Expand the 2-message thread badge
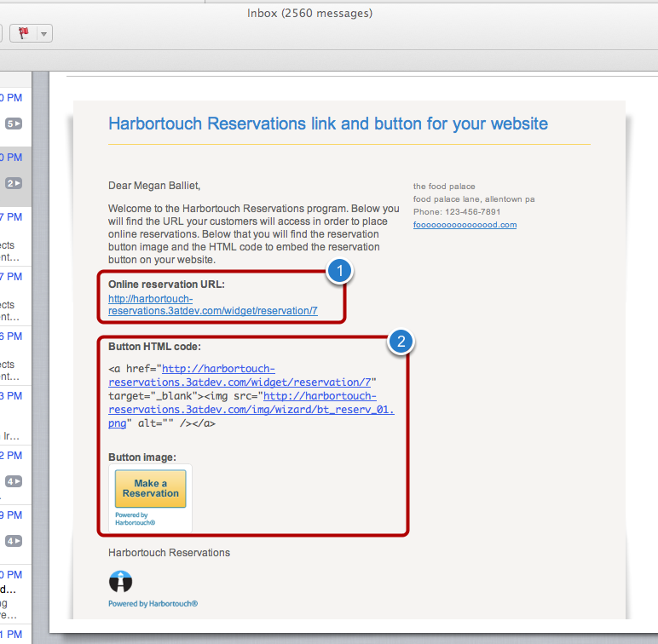The image size is (658, 644). click(x=14, y=183)
